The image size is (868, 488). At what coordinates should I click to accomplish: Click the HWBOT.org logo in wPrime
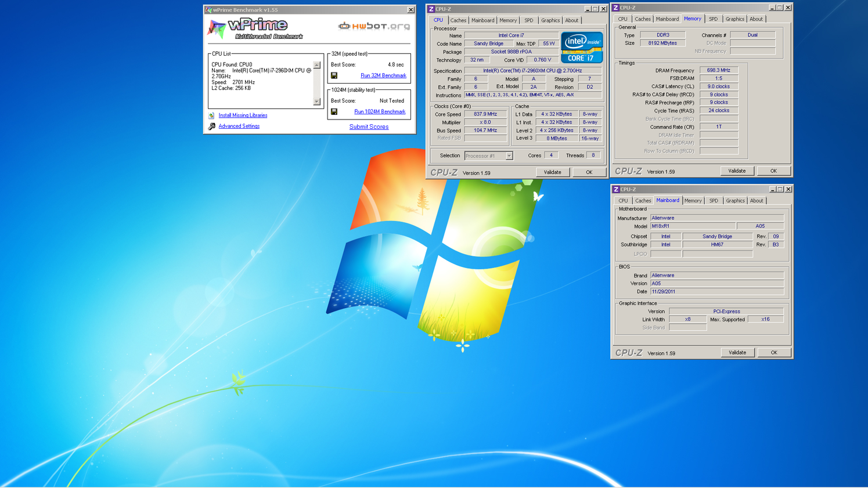coord(374,26)
